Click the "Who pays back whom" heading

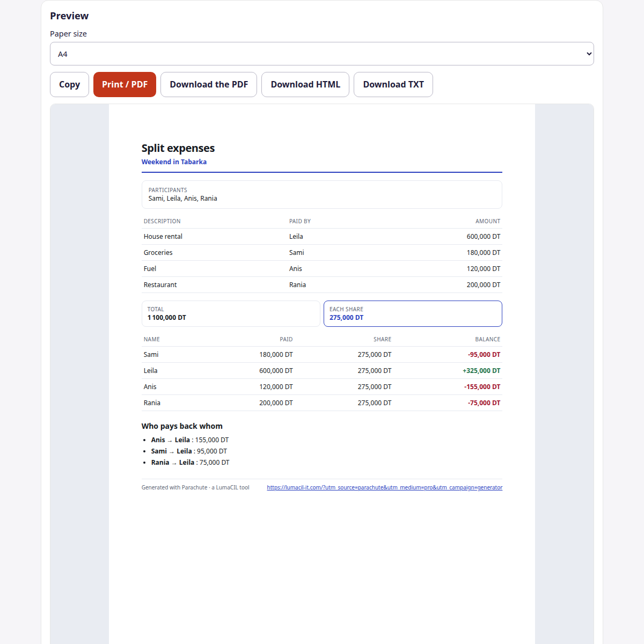click(182, 426)
